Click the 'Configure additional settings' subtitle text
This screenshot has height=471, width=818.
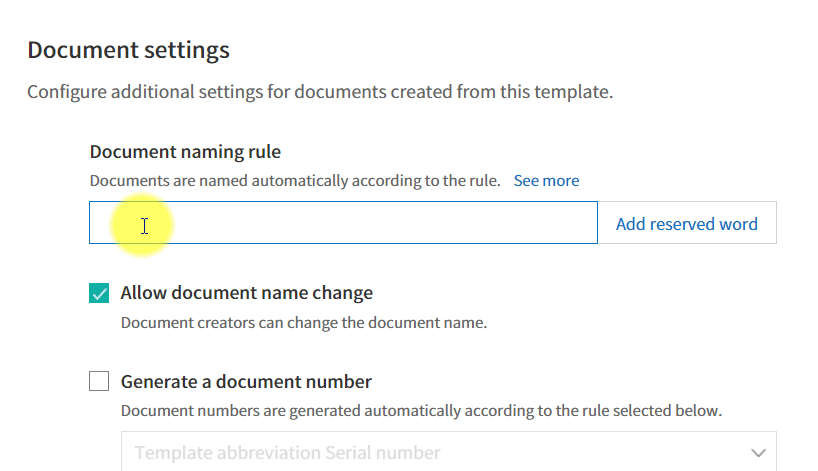[320, 92]
